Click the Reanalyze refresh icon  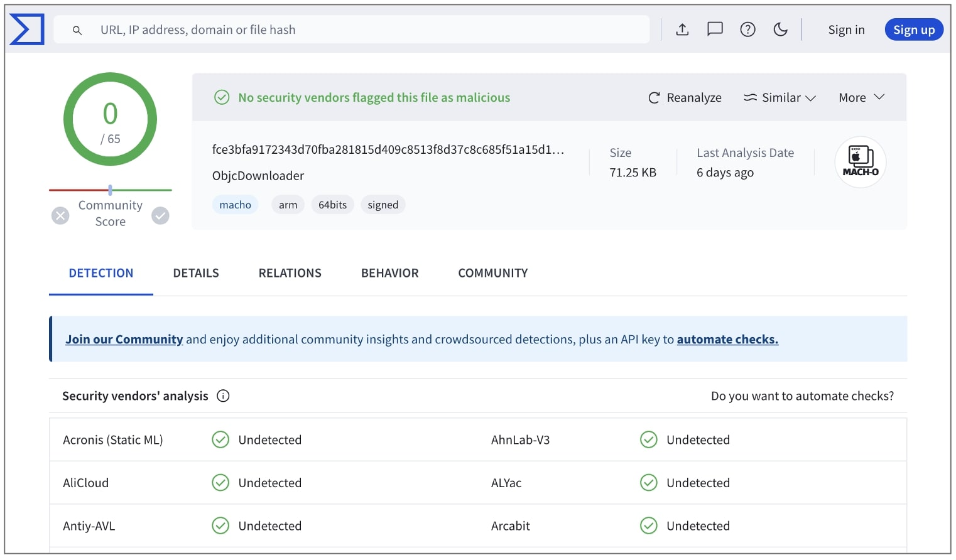(654, 98)
